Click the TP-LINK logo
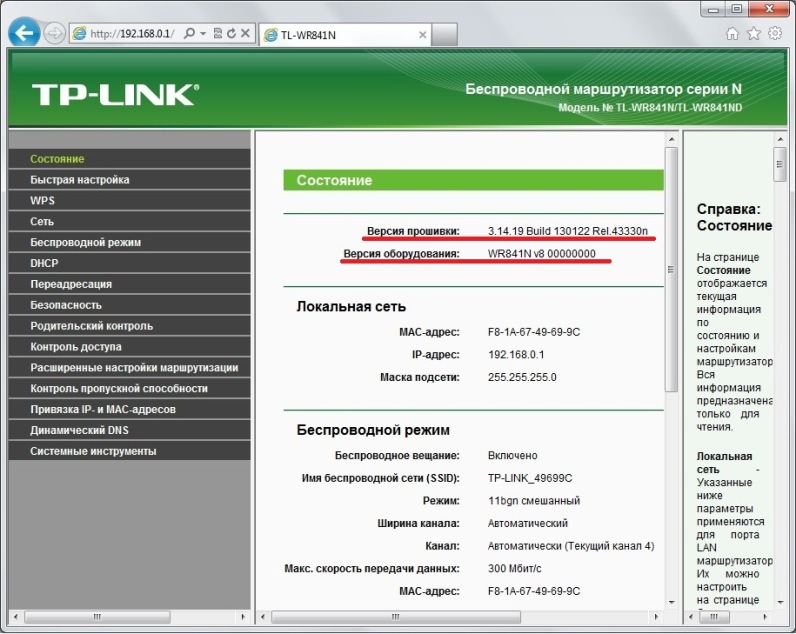Viewport: 796px width, 634px height. [x=115, y=94]
